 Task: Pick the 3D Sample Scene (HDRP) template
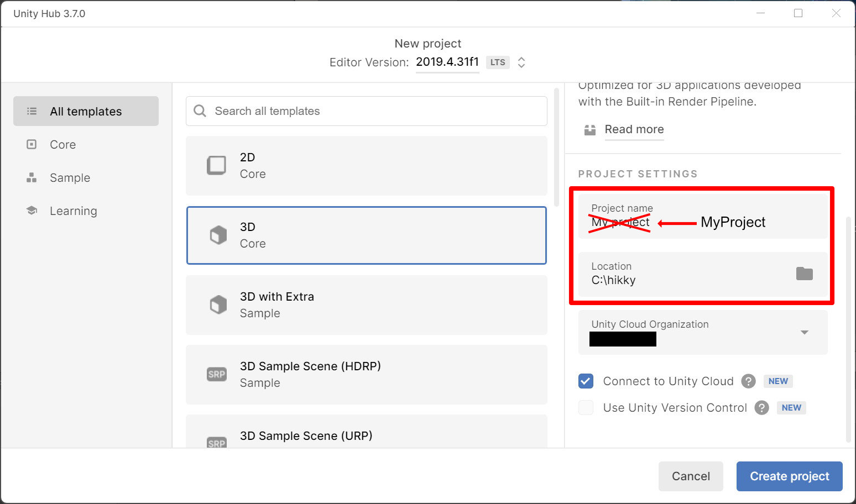[366, 375]
